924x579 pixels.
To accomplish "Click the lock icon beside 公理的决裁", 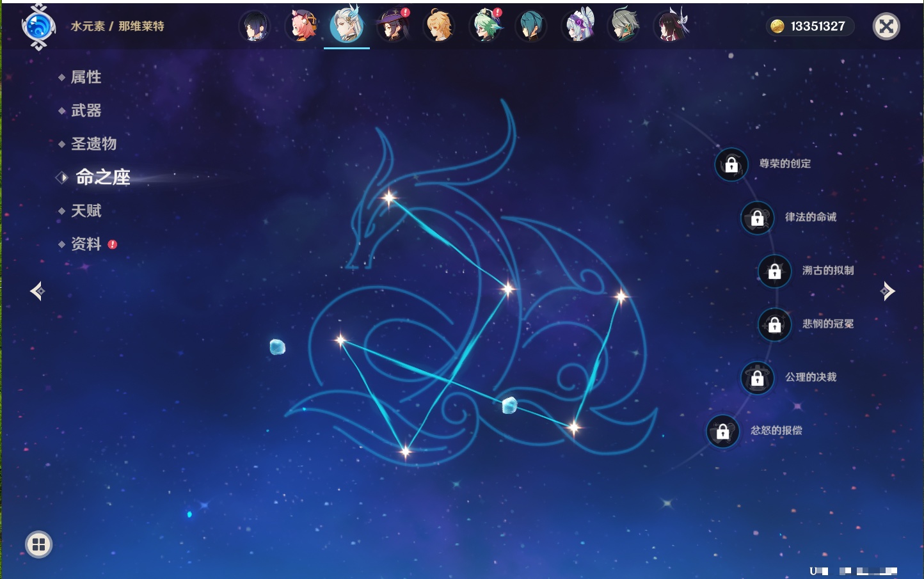I will pos(758,378).
